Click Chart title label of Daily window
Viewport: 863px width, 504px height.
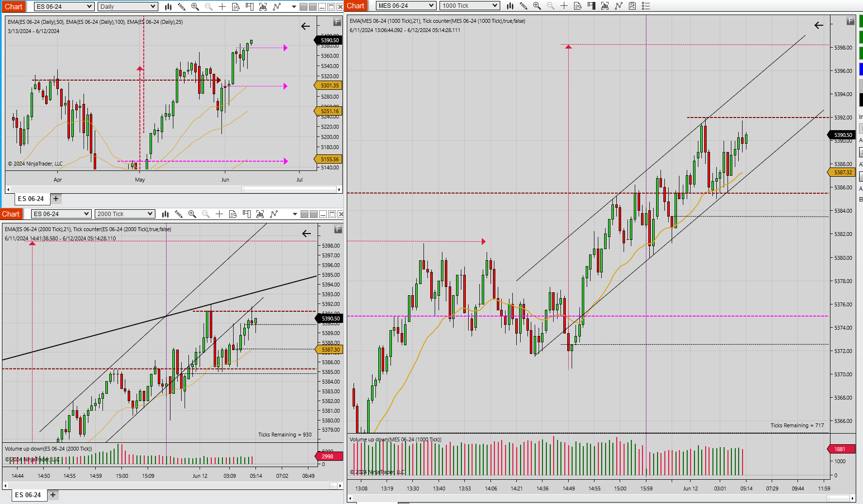(x=14, y=6)
